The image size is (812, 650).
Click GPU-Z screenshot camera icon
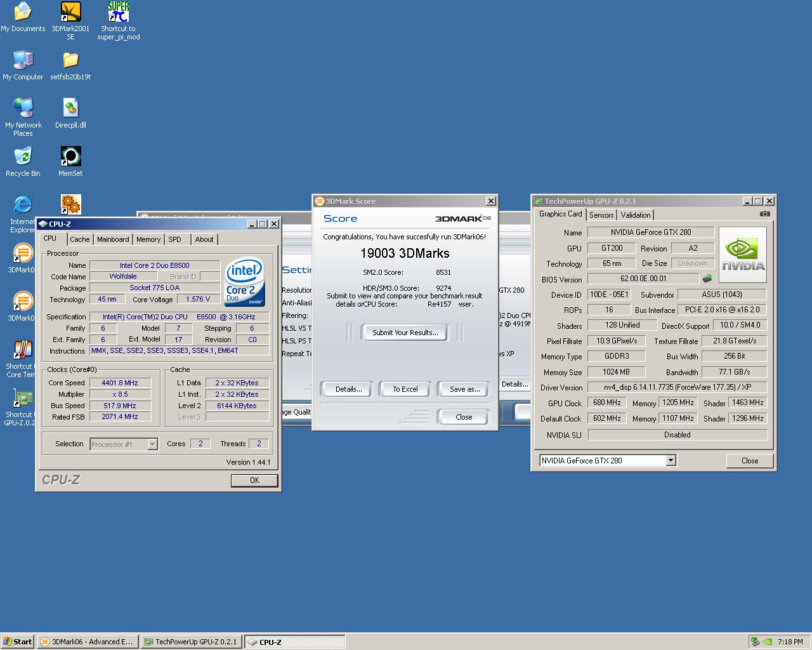[764, 214]
